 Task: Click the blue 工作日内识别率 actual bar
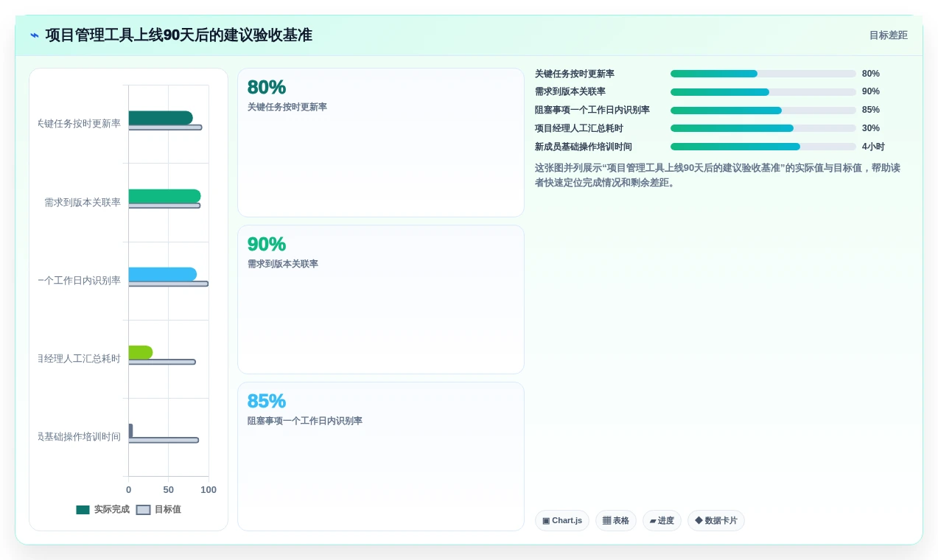pos(163,274)
